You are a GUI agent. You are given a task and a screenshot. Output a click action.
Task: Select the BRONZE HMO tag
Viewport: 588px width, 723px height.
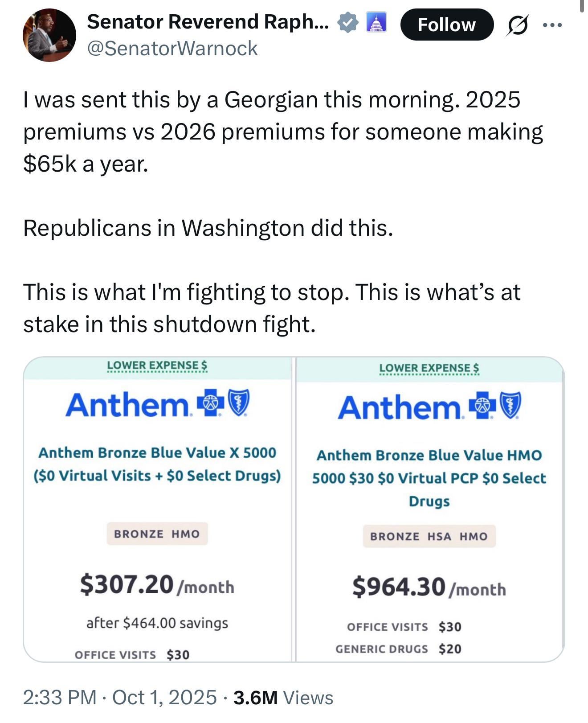coord(157,534)
